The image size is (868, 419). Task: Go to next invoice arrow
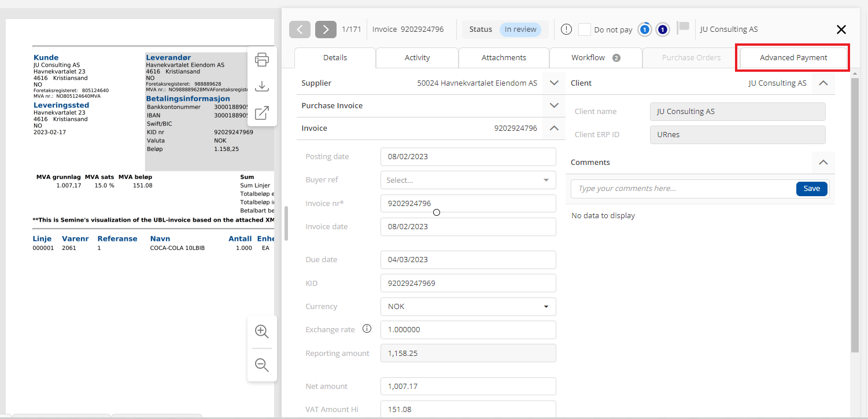tap(326, 30)
